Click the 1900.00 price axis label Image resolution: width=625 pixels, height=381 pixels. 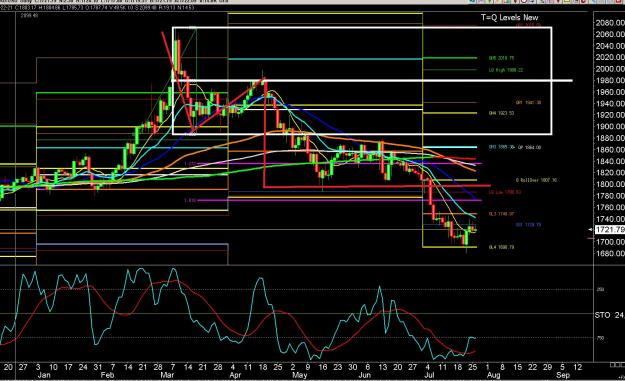610,127
